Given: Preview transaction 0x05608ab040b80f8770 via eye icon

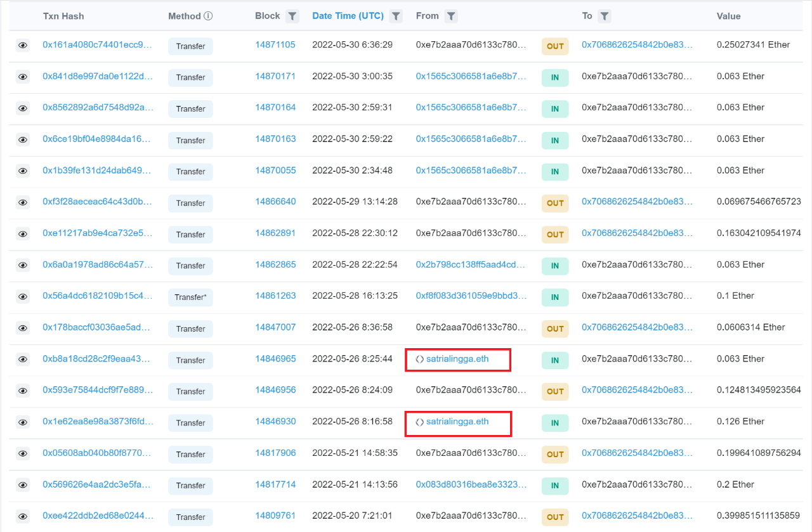Looking at the screenshot, I should pyautogui.click(x=23, y=454).
